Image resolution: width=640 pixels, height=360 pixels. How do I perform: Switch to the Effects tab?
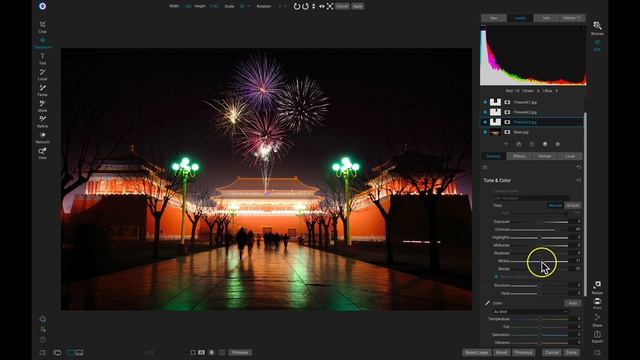click(519, 156)
